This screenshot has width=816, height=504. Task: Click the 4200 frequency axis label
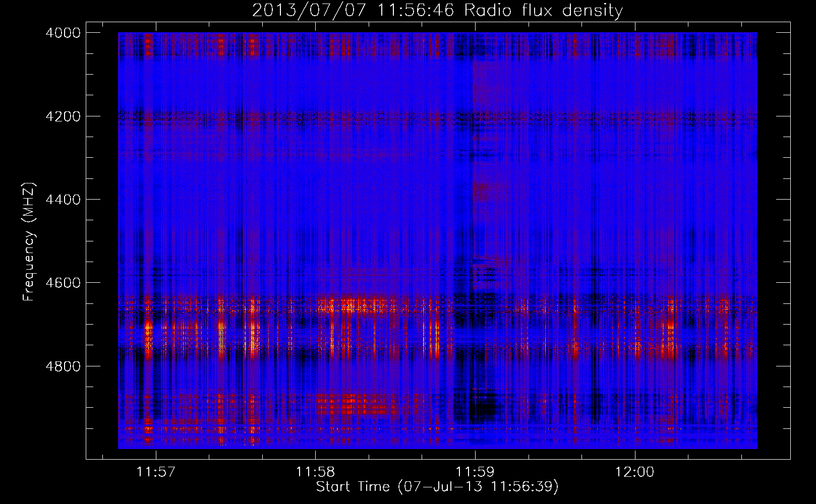coord(63,116)
